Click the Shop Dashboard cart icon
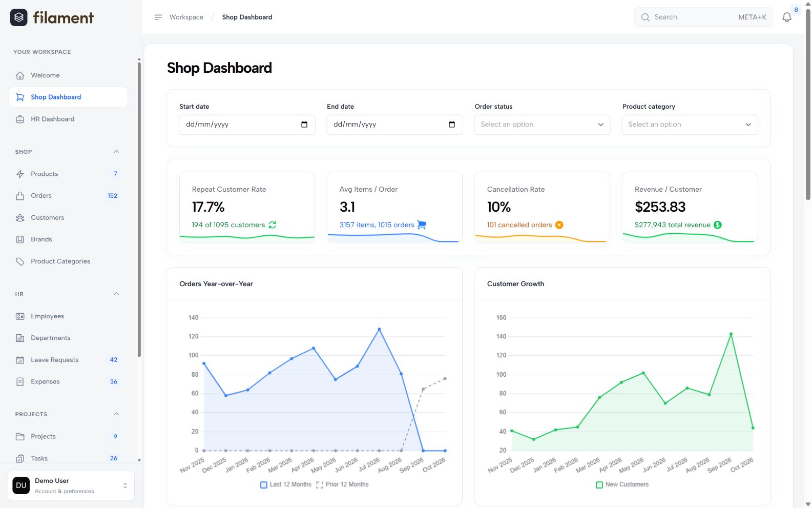The image size is (812, 508). (20, 97)
